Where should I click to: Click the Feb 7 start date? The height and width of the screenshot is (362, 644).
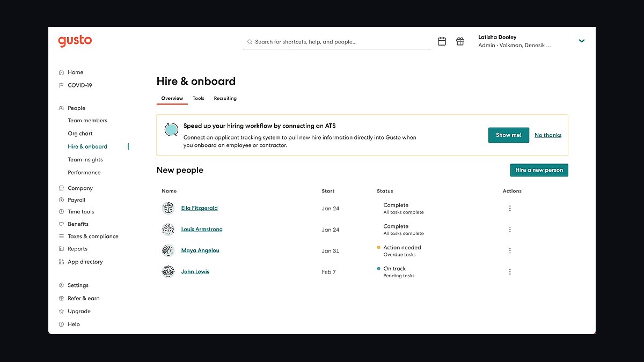click(x=329, y=272)
